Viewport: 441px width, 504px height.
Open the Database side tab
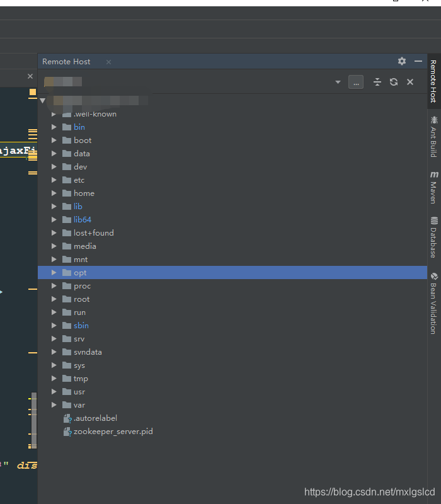pos(433,238)
